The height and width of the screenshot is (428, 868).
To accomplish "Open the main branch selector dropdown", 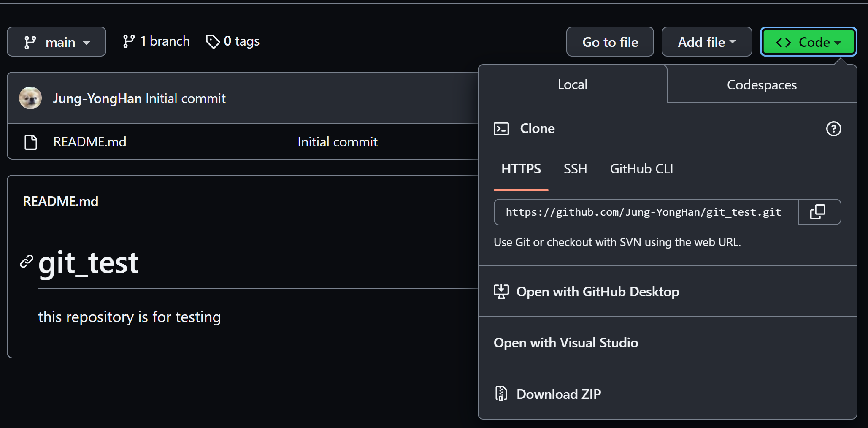I will pyautogui.click(x=57, y=42).
